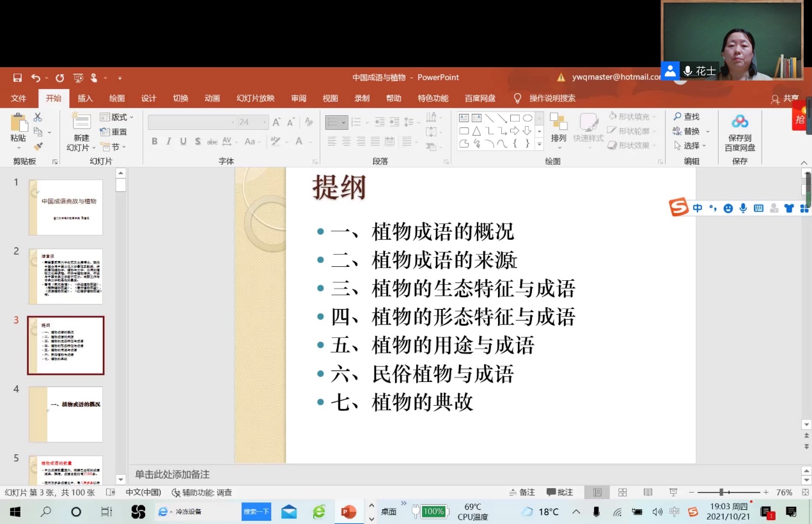This screenshot has height=524, width=812.
Task: Click the 保存到百度网盘 cloud icon
Action: coord(740,122)
